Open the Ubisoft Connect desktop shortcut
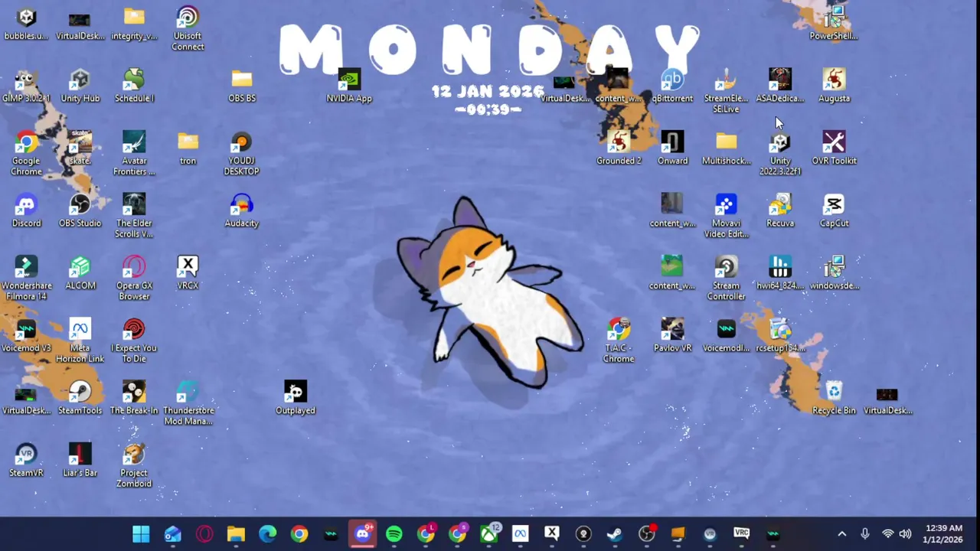Viewport: 980px width, 551px height. pyautogui.click(x=188, y=29)
